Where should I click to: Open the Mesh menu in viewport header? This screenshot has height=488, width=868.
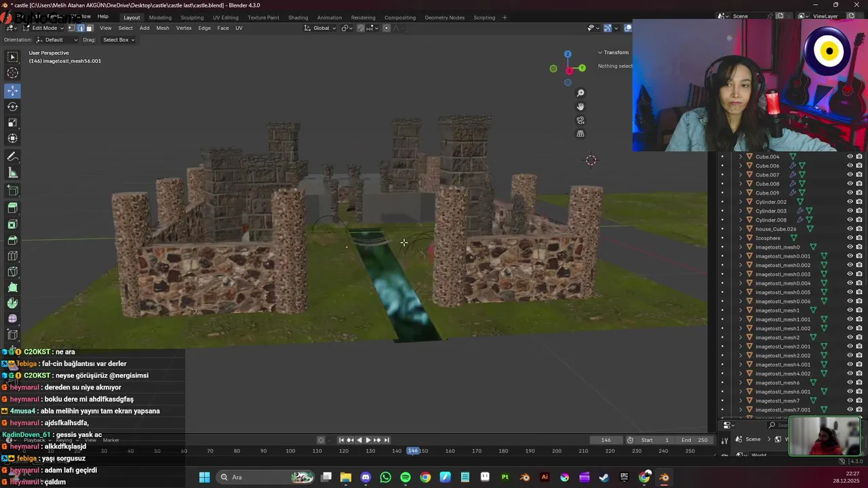point(163,28)
